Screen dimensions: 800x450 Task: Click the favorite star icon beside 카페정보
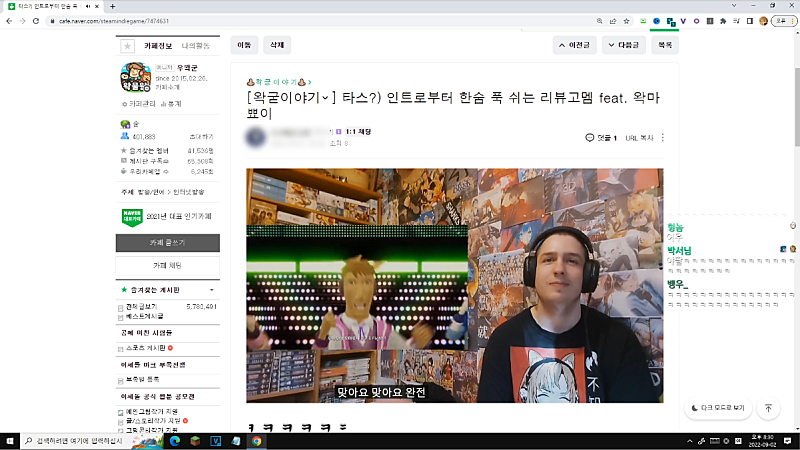127,46
